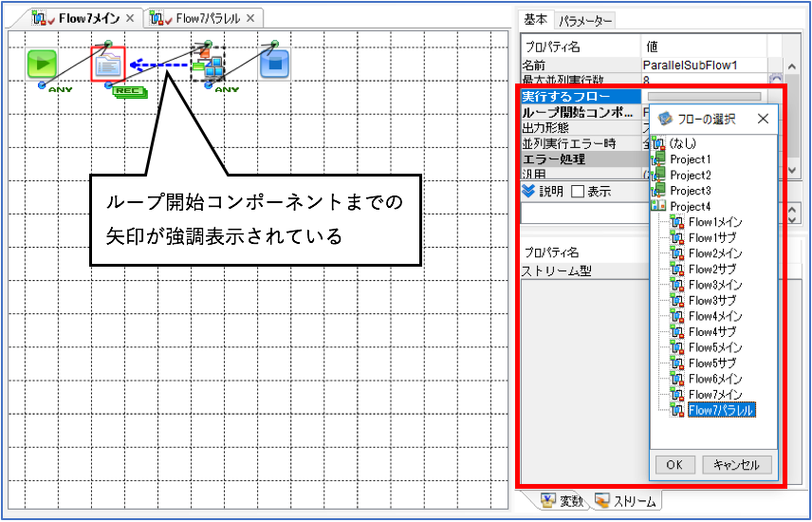Screen dimensions: 812x522
Task: Click the property list scrollbar up arrow
Action: tap(792, 66)
